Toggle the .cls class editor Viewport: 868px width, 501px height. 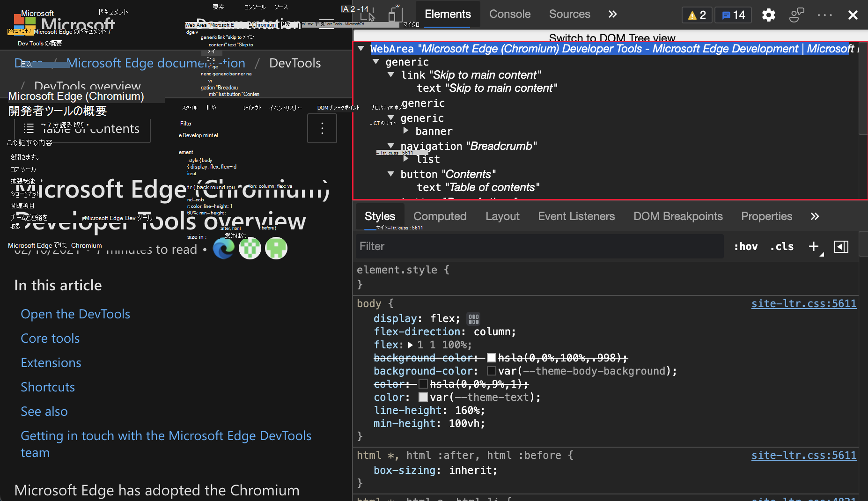782,246
